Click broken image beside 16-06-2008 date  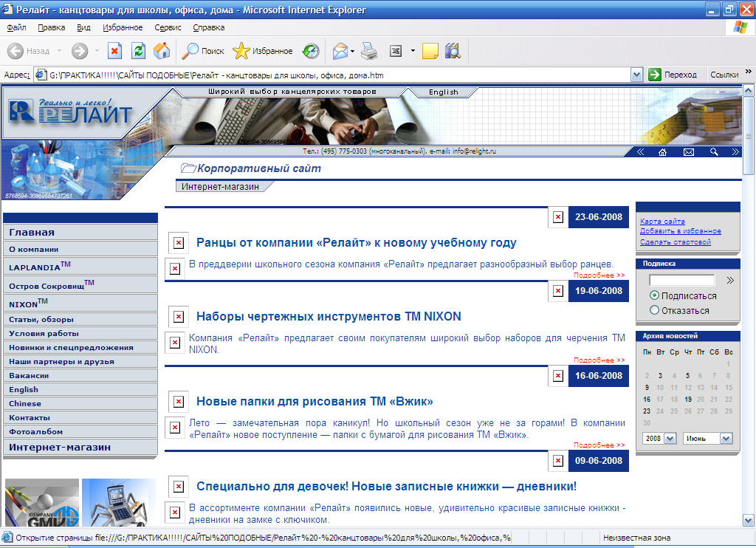(558, 376)
